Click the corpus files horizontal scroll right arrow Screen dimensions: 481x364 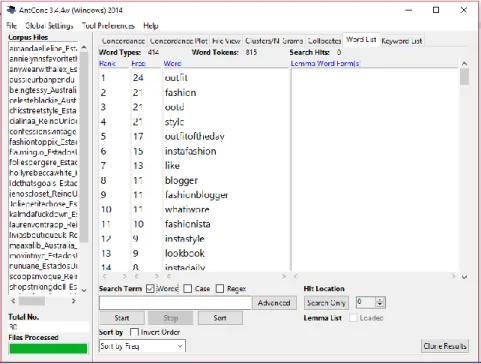pyautogui.click(x=73, y=301)
